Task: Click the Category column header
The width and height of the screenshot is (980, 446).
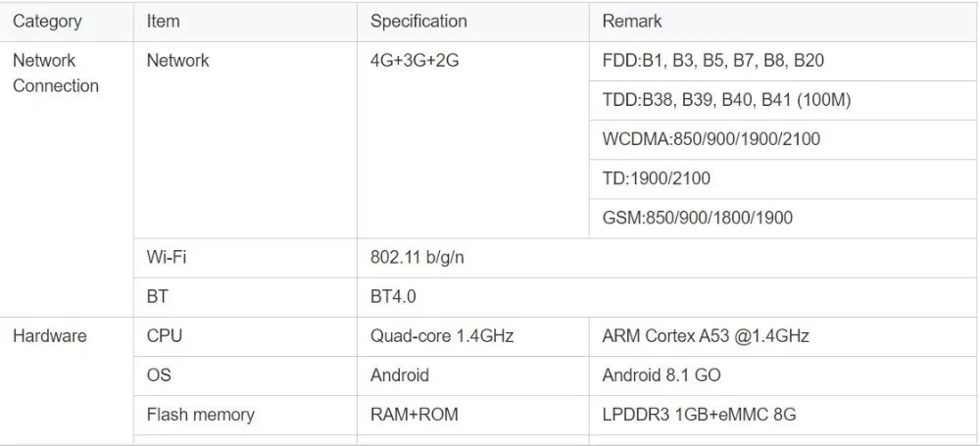Action: (67, 22)
